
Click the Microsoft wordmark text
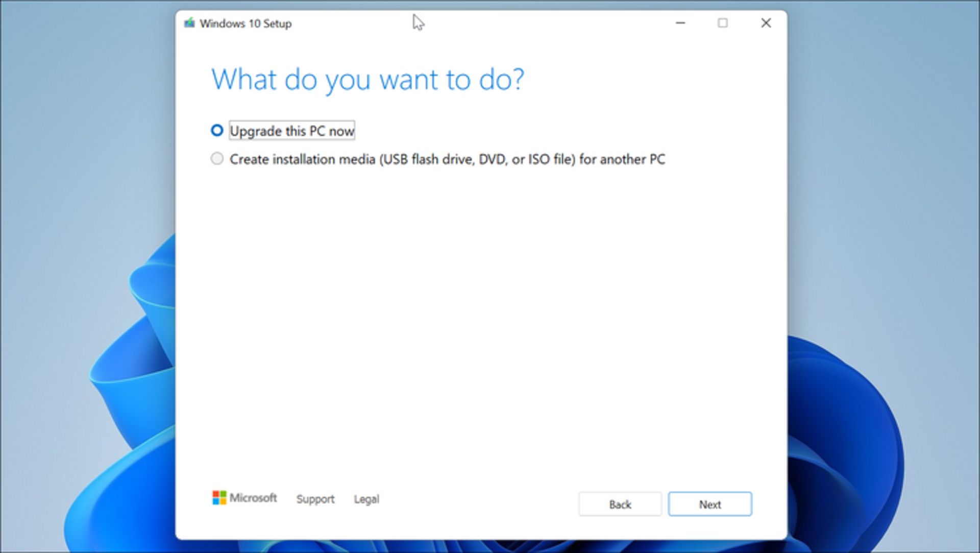coord(253,498)
